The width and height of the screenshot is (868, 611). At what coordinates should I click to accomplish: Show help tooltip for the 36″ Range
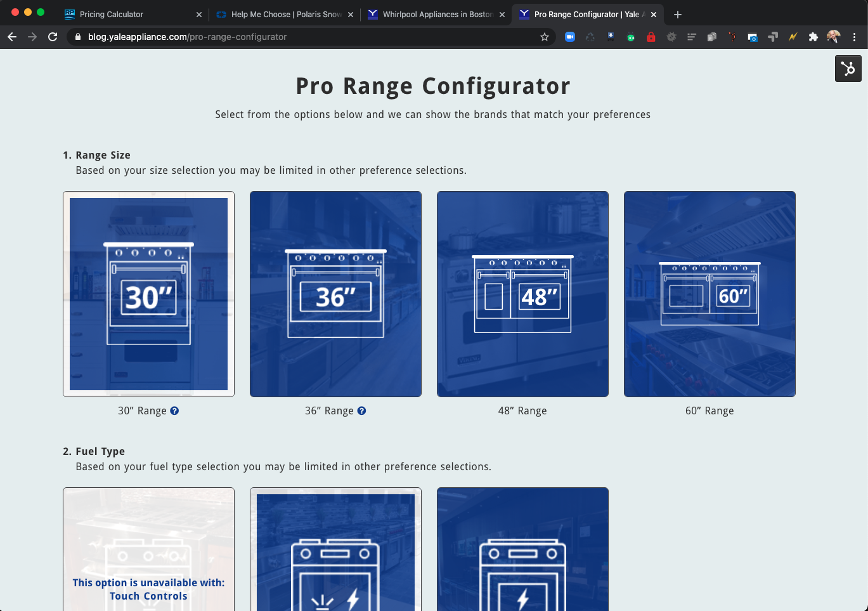tap(361, 411)
